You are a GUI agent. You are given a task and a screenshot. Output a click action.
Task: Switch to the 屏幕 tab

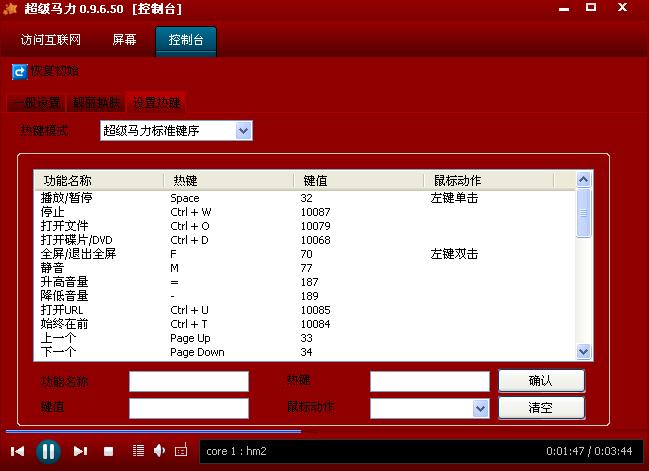124,40
